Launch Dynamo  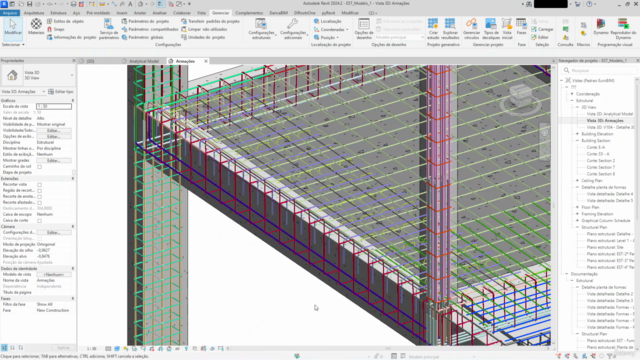point(601,27)
